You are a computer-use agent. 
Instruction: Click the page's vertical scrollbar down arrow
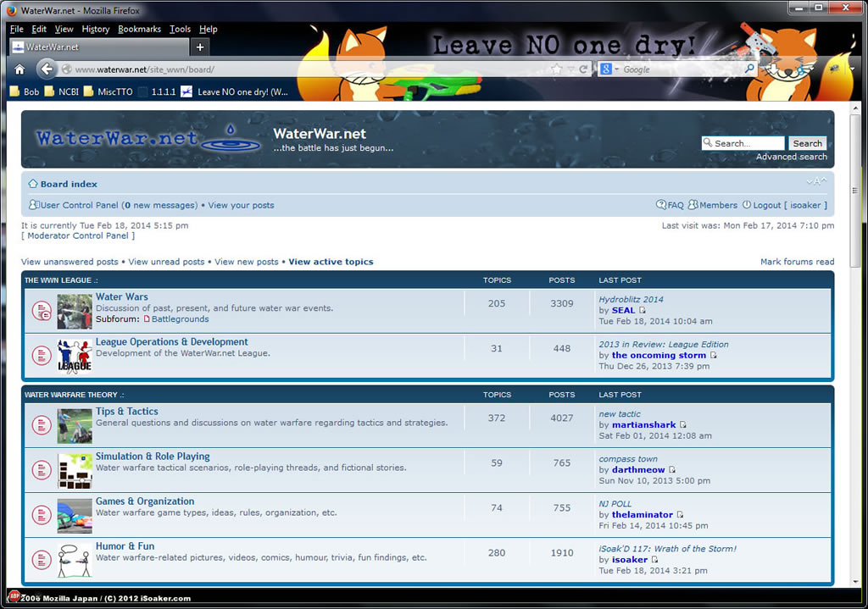click(x=856, y=582)
